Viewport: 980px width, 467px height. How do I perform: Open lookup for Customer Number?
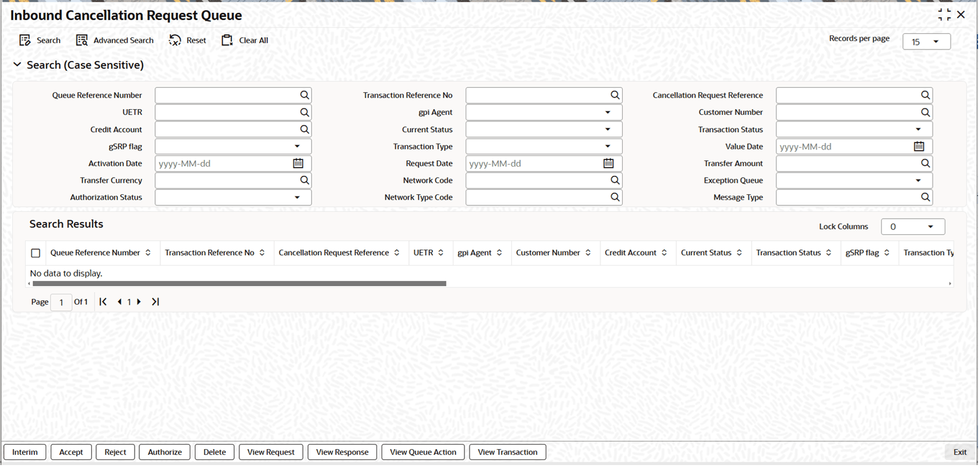point(925,112)
